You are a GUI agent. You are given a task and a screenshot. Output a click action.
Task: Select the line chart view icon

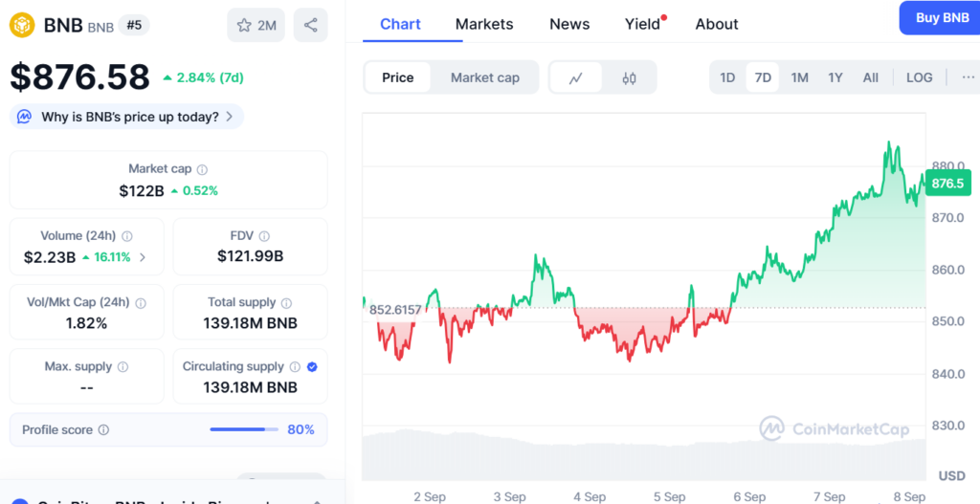click(x=576, y=77)
